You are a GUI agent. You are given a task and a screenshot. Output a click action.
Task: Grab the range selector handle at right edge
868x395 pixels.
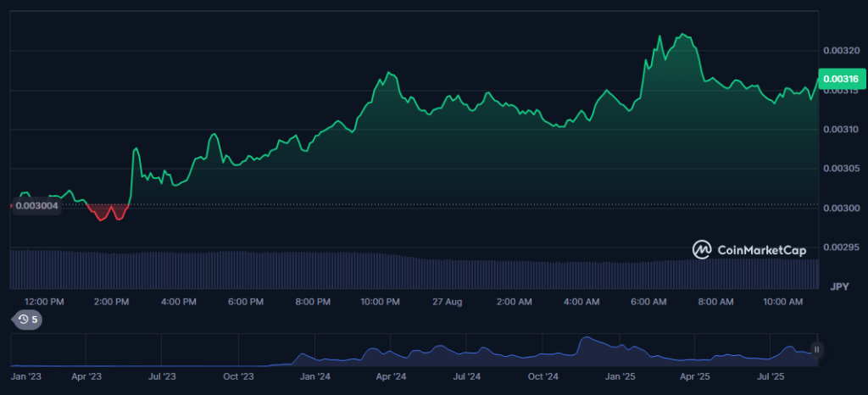click(x=816, y=349)
